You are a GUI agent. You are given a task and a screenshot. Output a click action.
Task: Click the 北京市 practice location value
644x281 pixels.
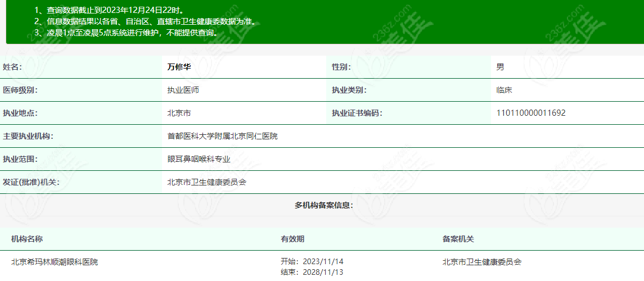(179, 113)
